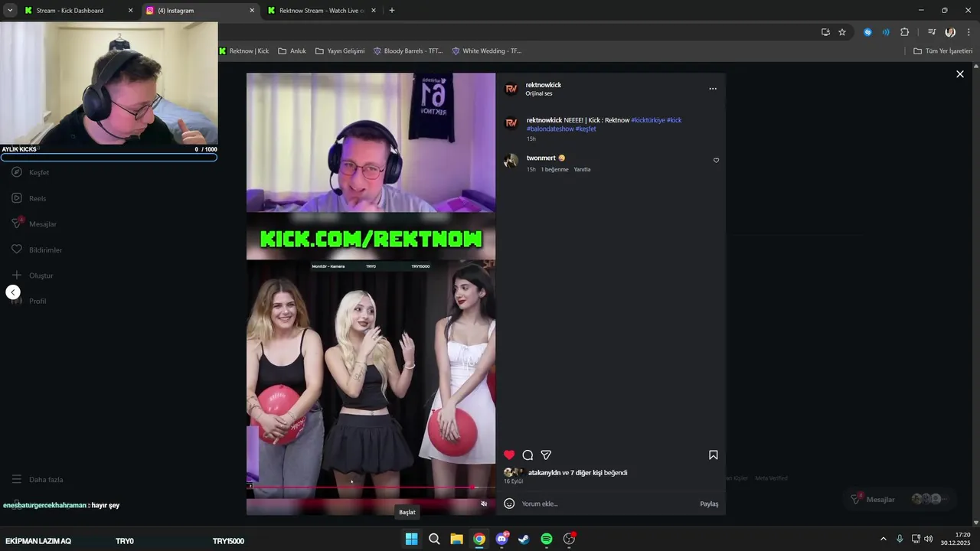
Task: Open Discord from the taskbar
Action: coord(501,539)
